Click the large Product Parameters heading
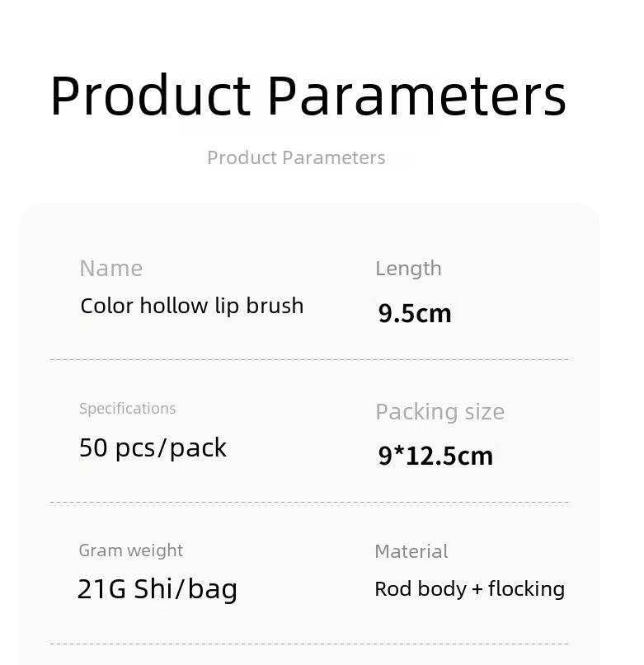Viewport: 644px width, 665px height. [x=308, y=96]
